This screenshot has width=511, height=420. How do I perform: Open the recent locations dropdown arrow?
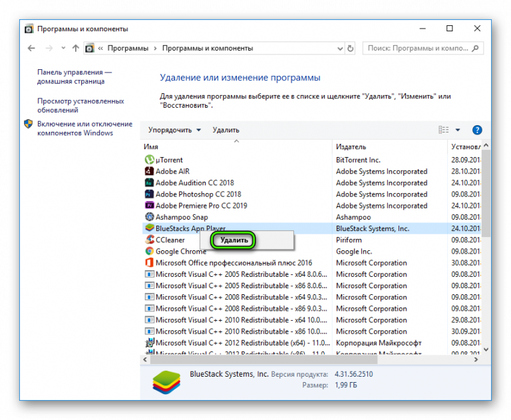[x=63, y=48]
